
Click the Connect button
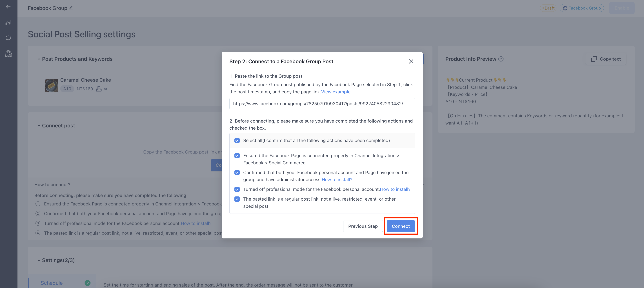[x=401, y=226]
